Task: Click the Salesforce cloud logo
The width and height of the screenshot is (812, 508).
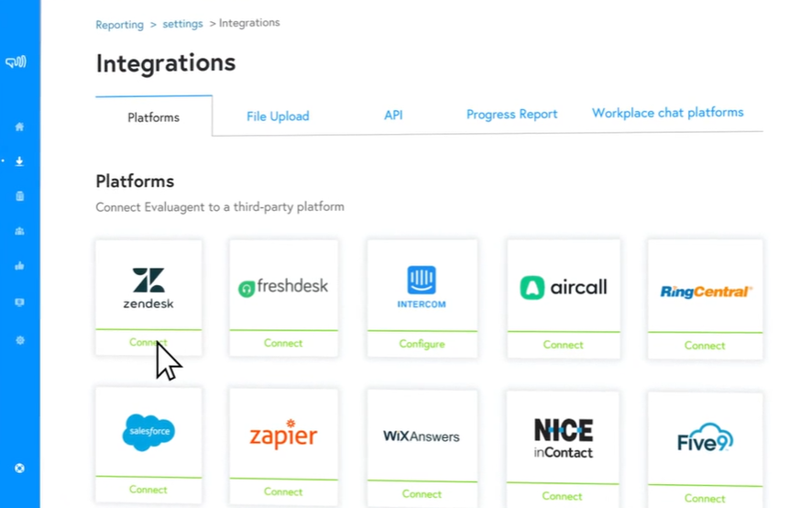Action: (149, 432)
